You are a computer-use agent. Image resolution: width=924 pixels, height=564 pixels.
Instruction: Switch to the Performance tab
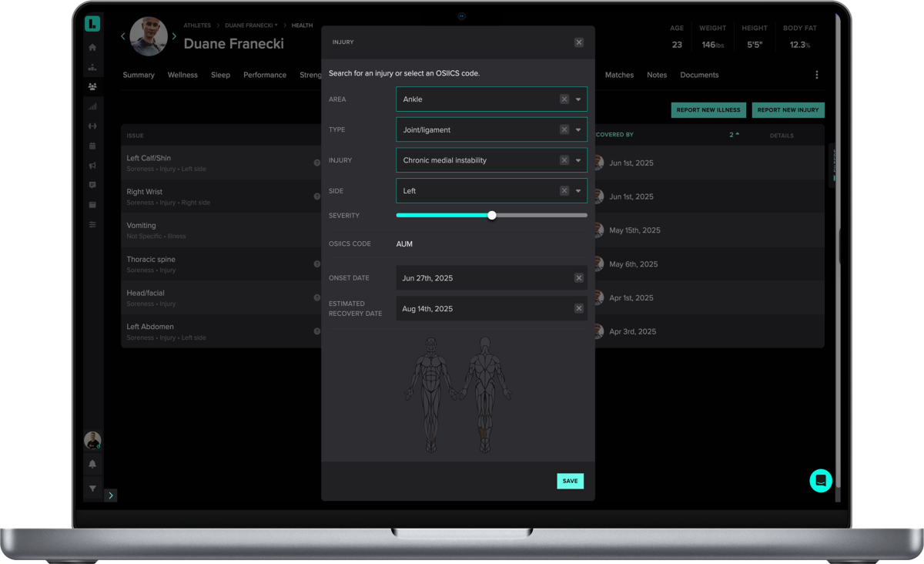tap(265, 75)
